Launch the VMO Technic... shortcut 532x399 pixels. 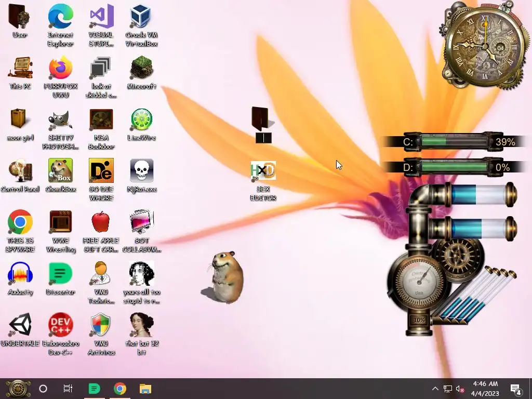[101, 273]
